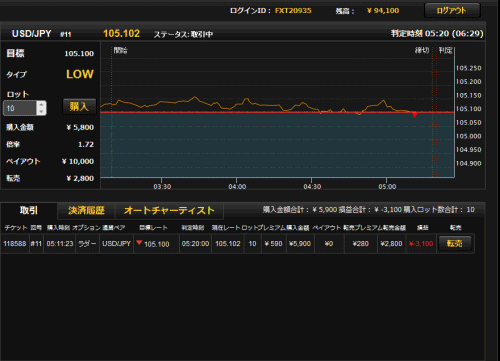The height and width of the screenshot is (361, 500).
Task: Select ticket 118588 in trade row
Action: pyautogui.click(x=15, y=244)
